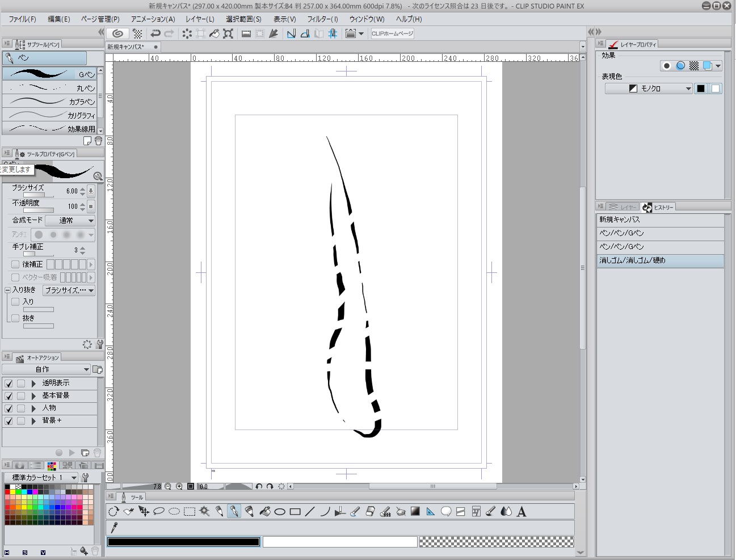Switch to the ヒストリー tab
Screen dimensions: 736x560
click(658, 208)
